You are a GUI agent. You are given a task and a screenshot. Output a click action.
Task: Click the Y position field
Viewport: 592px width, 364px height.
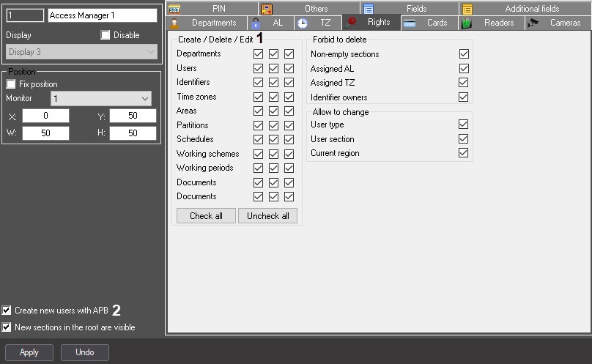coord(133,116)
